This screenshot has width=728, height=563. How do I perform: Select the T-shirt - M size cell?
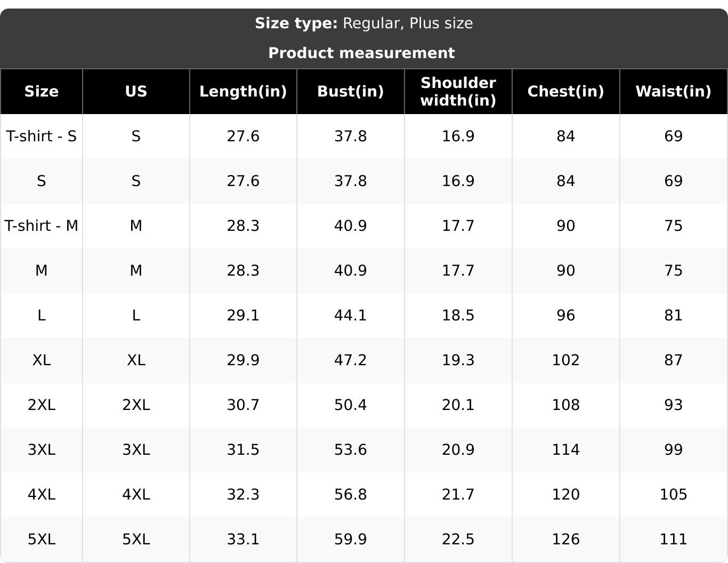coord(42,226)
